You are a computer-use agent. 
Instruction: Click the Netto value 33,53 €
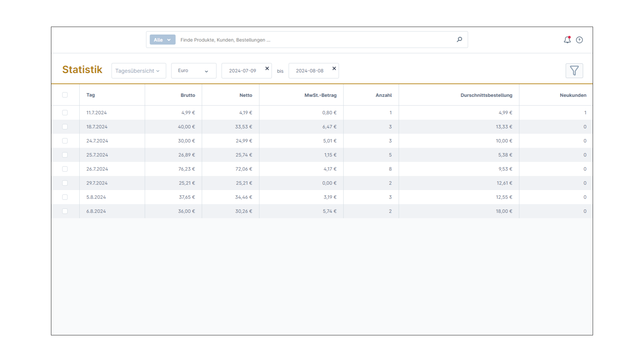(244, 127)
